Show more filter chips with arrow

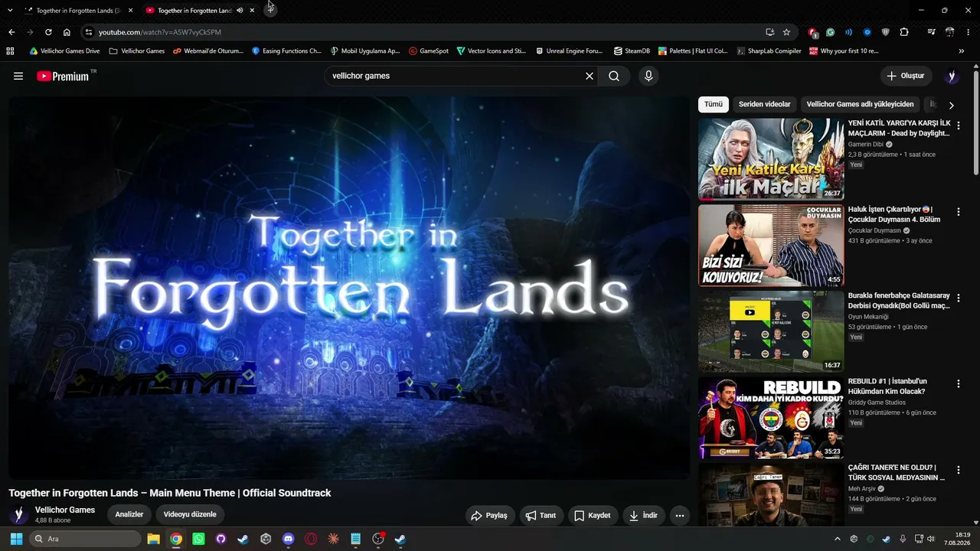952,105
